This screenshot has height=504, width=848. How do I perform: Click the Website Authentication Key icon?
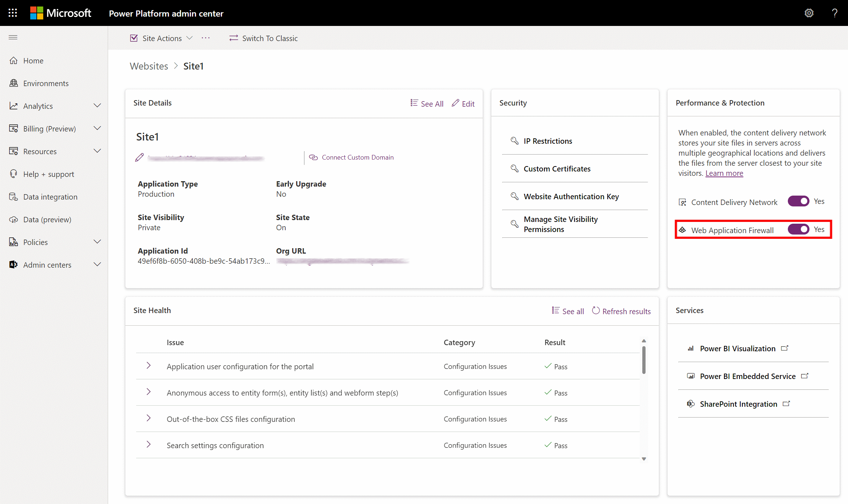click(x=514, y=196)
